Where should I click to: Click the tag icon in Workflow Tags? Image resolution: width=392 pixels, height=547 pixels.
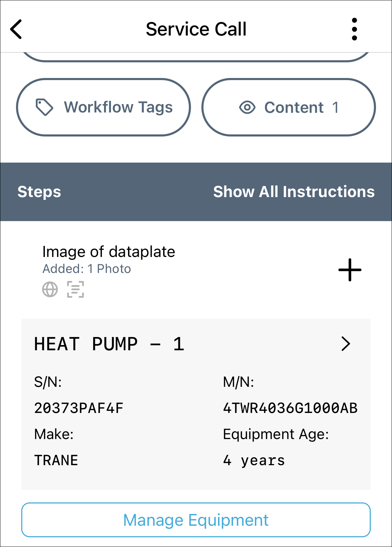[45, 107]
